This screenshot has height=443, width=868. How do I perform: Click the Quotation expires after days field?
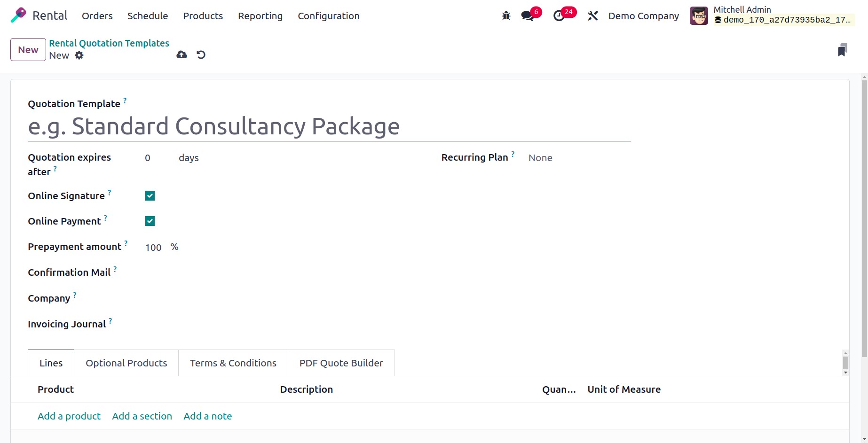coord(158,158)
